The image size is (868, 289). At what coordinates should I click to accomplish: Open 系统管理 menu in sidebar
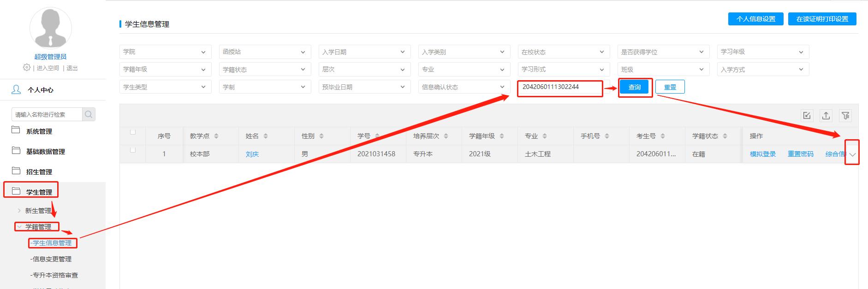tap(39, 131)
